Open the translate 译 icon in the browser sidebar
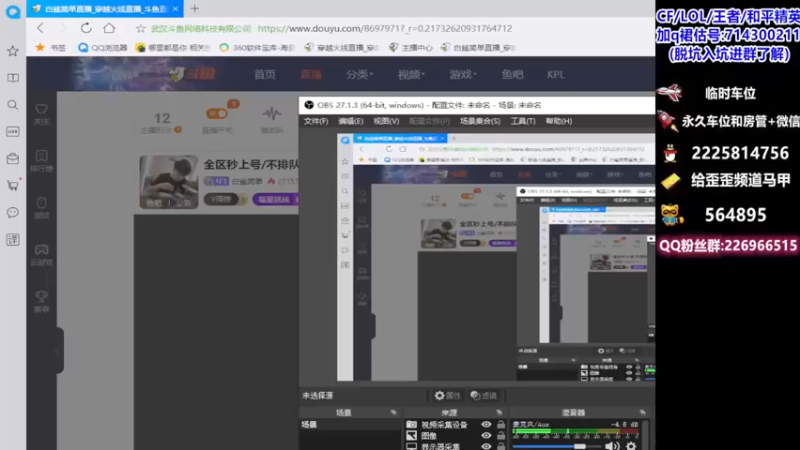 pyautogui.click(x=13, y=239)
